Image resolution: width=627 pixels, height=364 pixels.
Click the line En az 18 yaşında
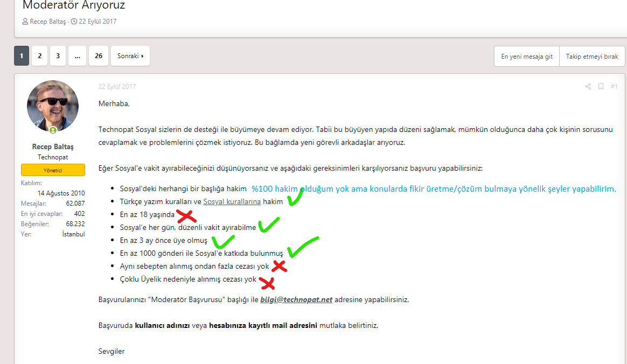147,214
